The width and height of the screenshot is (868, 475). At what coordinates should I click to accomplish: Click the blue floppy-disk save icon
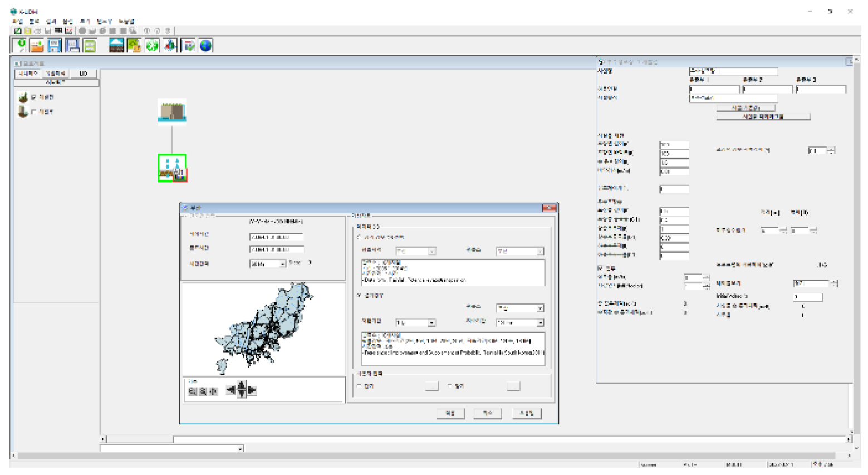(55, 46)
